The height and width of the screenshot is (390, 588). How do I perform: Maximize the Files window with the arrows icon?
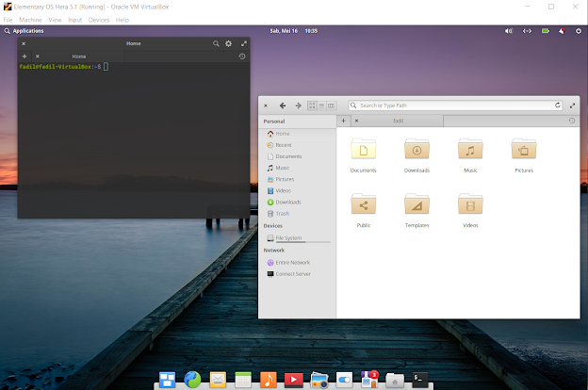tap(572, 106)
